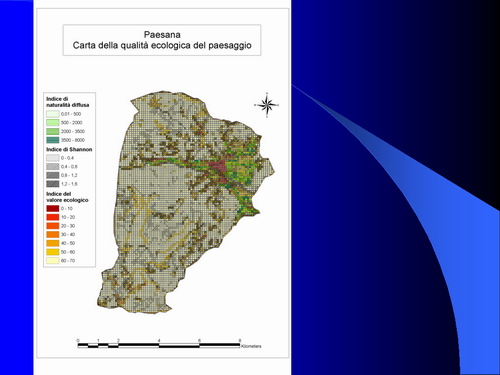Viewport: 500px width, 375px height.
Task: Select the 0,01 - 500 naturalità swatch
Action: click(x=53, y=114)
